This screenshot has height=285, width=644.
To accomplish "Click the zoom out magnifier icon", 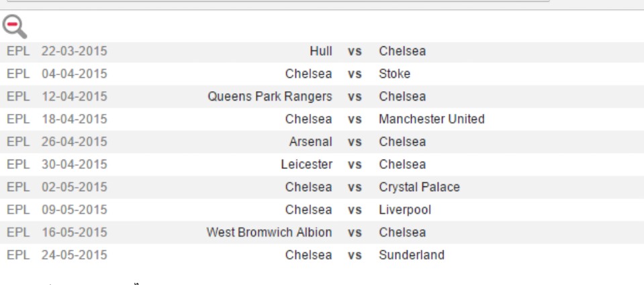I will pyautogui.click(x=15, y=26).
